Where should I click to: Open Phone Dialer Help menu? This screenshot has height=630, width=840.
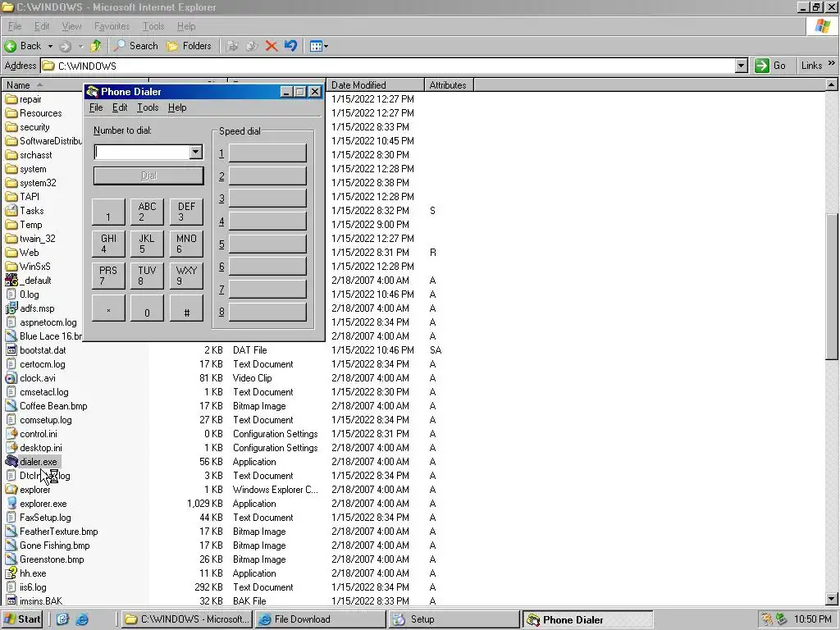177,107
